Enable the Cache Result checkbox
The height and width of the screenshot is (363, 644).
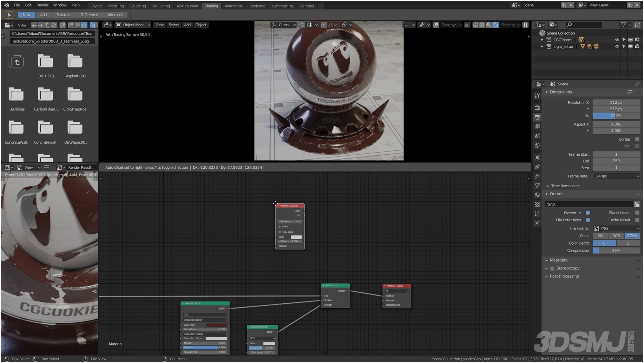tap(637, 220)
